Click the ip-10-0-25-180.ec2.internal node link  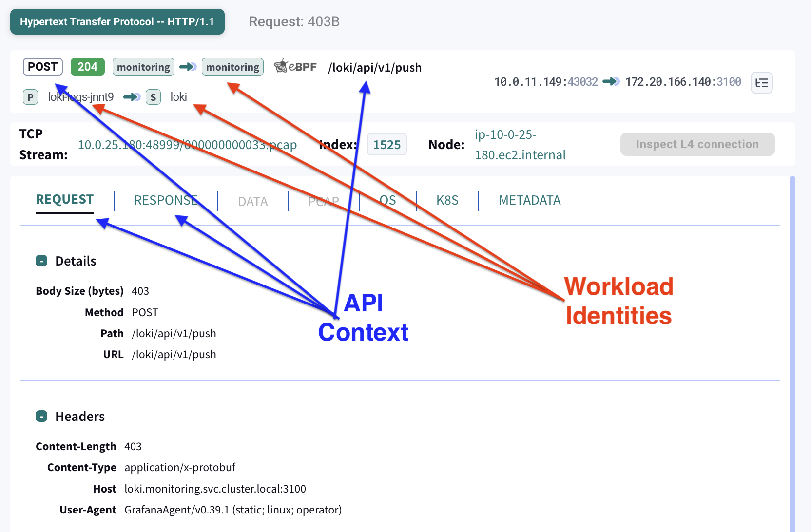520,145
